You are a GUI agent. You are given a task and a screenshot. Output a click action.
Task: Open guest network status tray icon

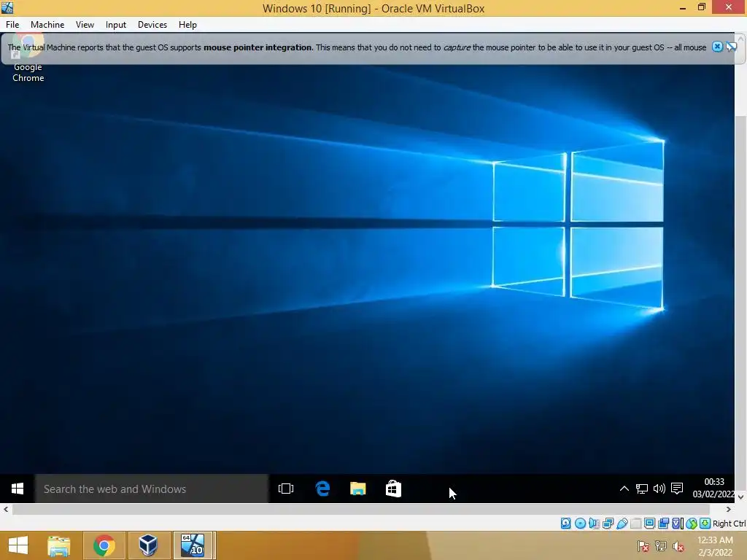click(x=642, y=489)
